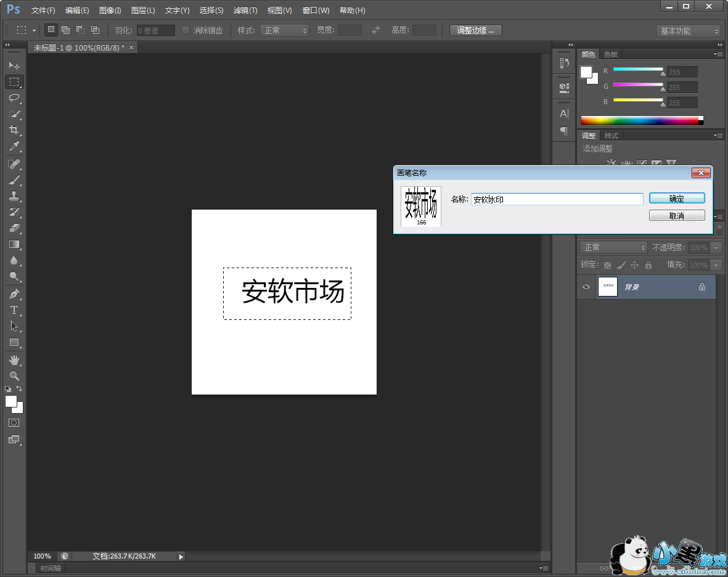The height and width of the screenshot is (577, 728).
Task: Click 取消 to cancel the brush name
Action: pos(676,216)
